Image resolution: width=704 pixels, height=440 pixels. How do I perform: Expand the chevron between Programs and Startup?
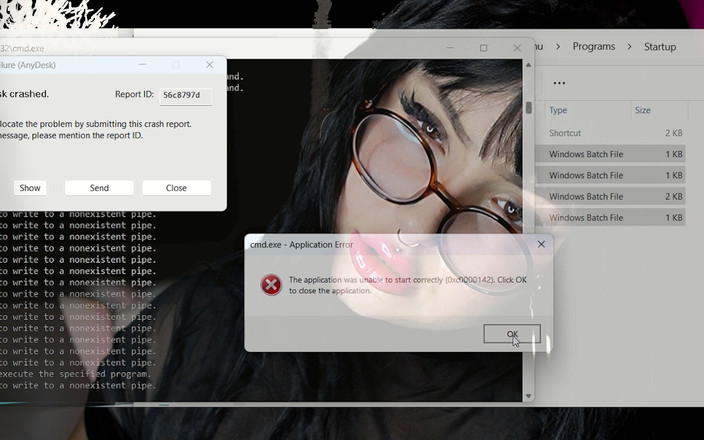point(629,46)
